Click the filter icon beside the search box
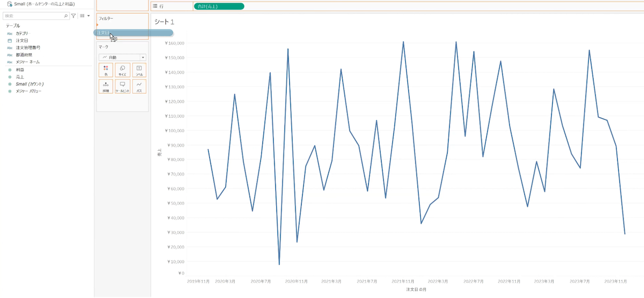Screen dimensions: 644x298 point(74,16)
